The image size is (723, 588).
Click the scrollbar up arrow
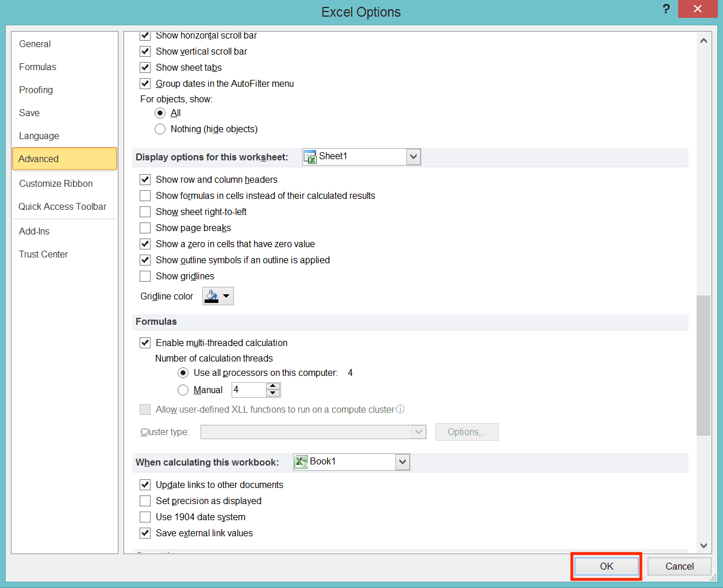(x=703, y=40)
